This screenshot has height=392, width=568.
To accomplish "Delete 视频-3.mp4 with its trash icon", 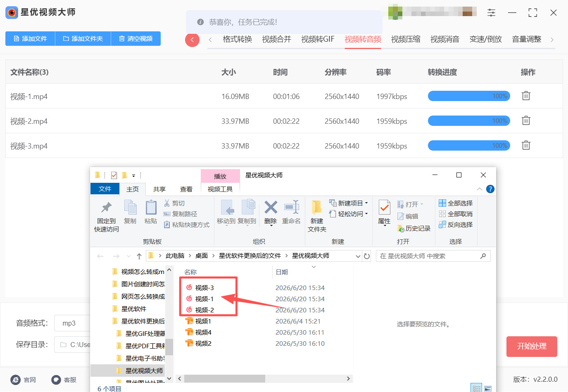I will (x=526, y=145).
